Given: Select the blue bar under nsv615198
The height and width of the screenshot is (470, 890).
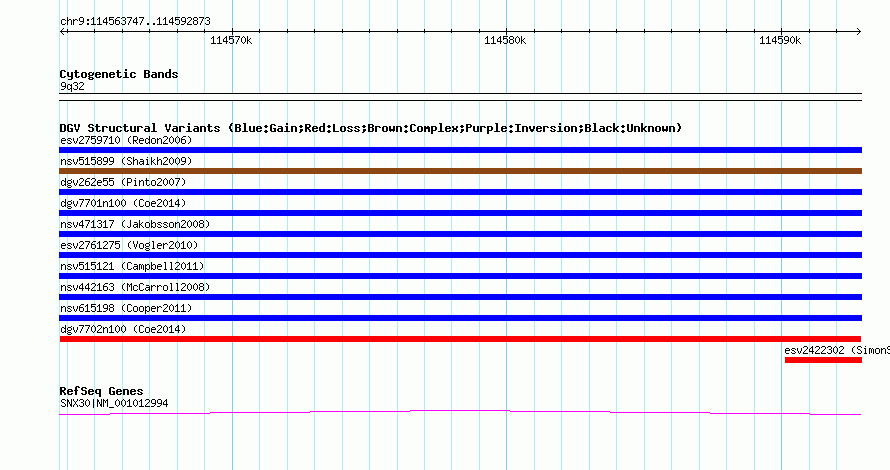Looking at the screenshot, I should [460, 318].
